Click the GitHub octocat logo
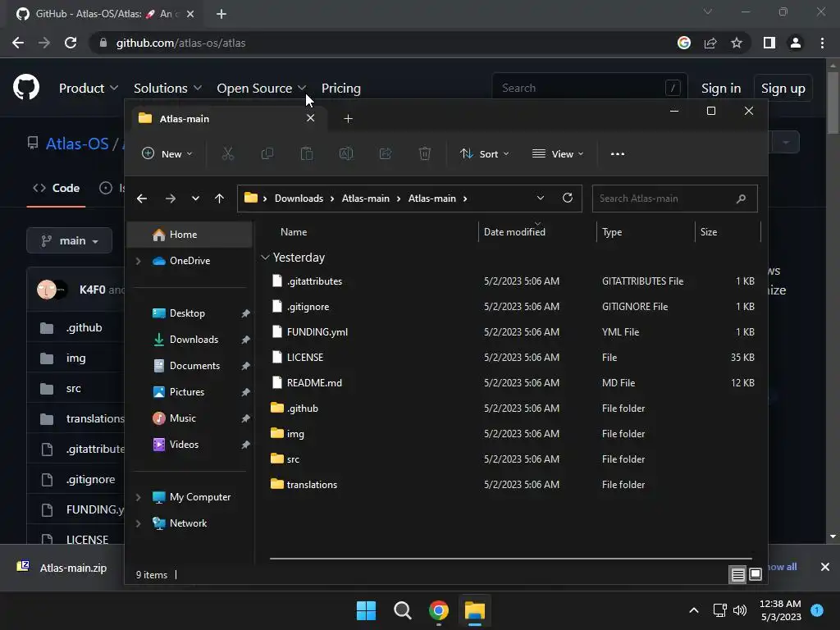840x630 pixels. pyautogui.click(x=26, y=87)
